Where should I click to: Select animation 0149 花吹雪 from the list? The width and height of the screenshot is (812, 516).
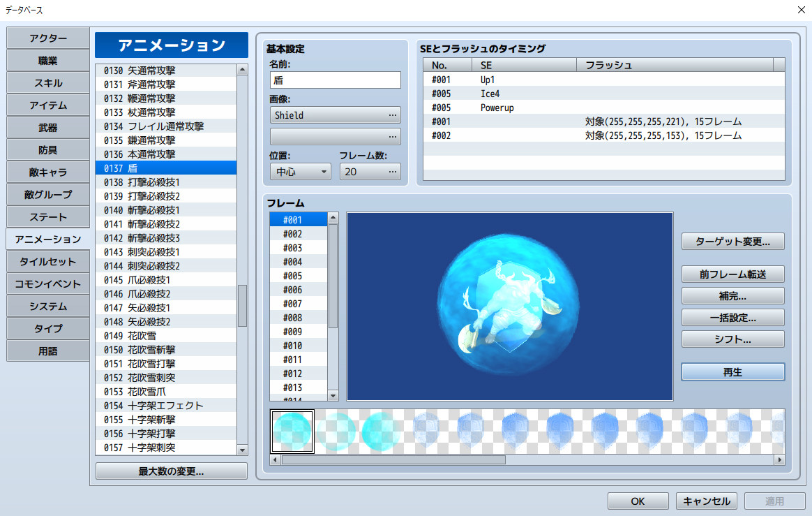140,335
